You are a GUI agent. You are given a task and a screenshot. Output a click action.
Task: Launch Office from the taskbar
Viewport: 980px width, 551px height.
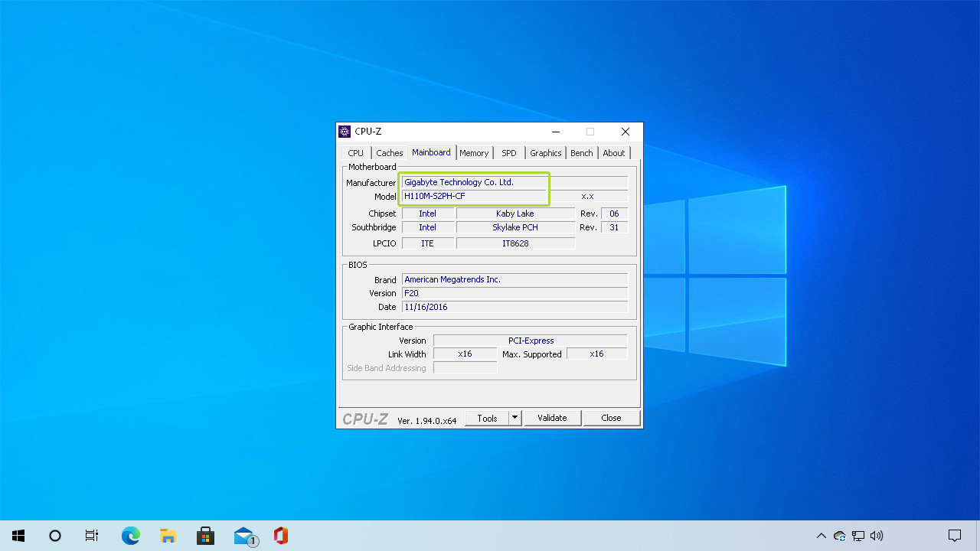pyautogui.click(x=280, y=536)
